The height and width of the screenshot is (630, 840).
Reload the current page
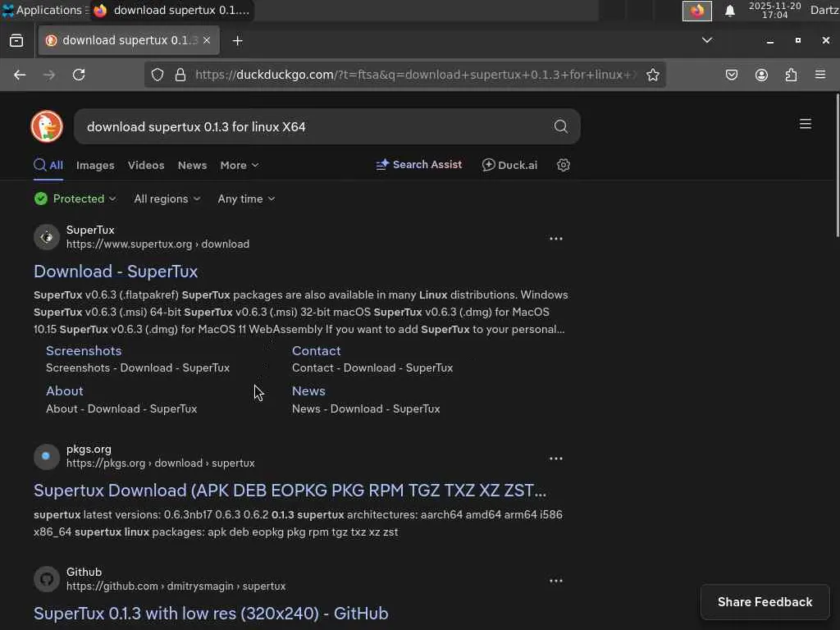tap(79, 75)
